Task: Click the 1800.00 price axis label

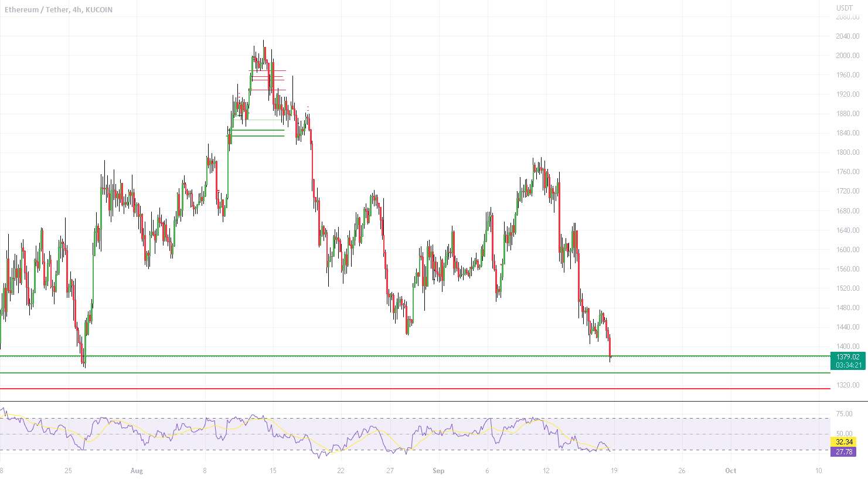Action: point(847,152)
